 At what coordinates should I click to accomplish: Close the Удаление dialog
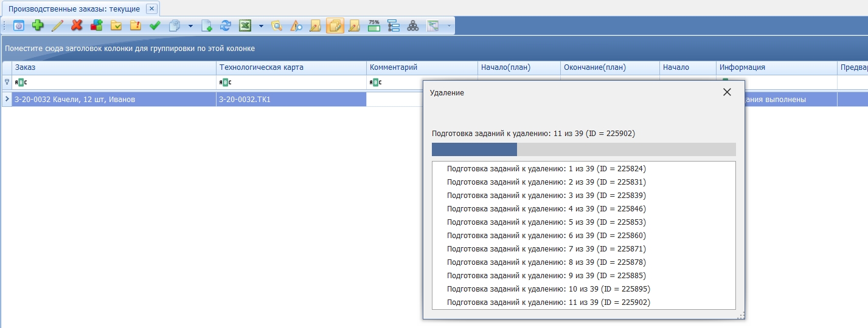(726, 92)
